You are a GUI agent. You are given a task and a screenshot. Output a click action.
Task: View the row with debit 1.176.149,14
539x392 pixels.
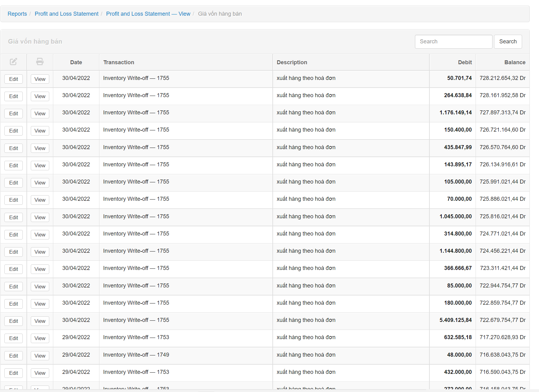click(x=40, y=113)
